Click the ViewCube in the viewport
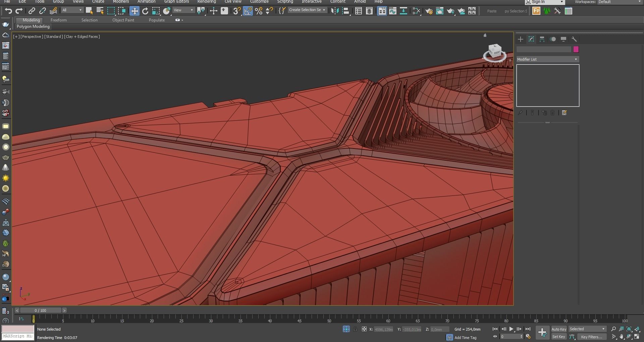 pos(495,53)
